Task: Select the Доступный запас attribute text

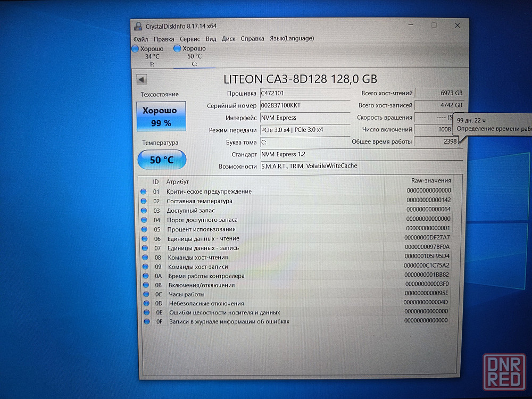Action: click(x=190, y=210)
